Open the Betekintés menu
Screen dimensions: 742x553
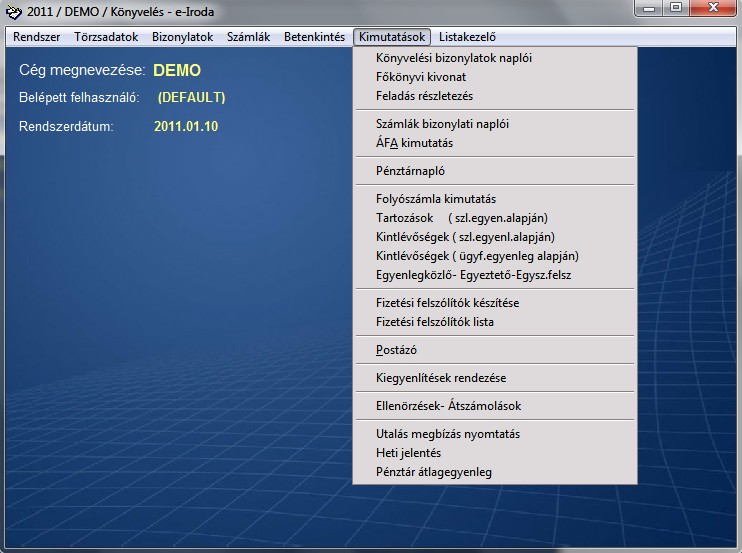314,37
